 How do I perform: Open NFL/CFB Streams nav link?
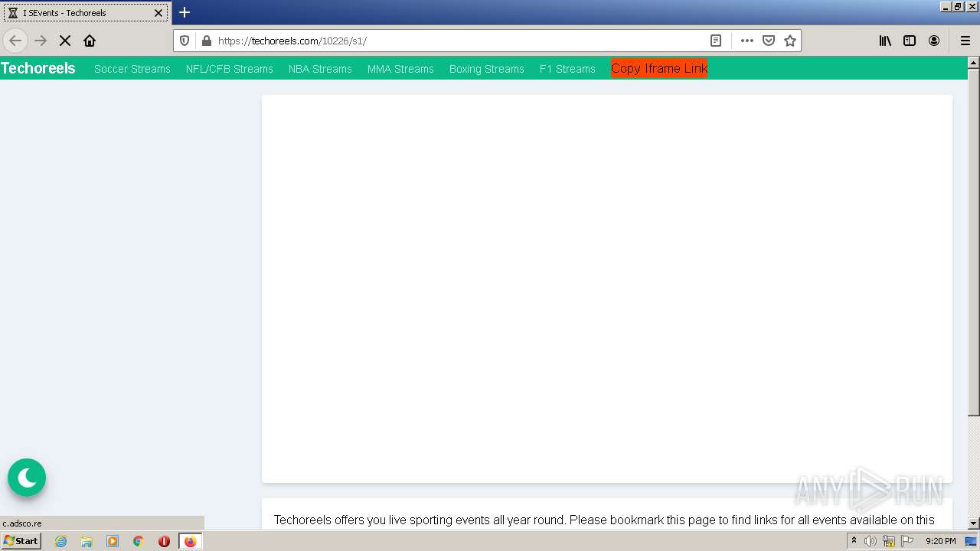(230, 69)
